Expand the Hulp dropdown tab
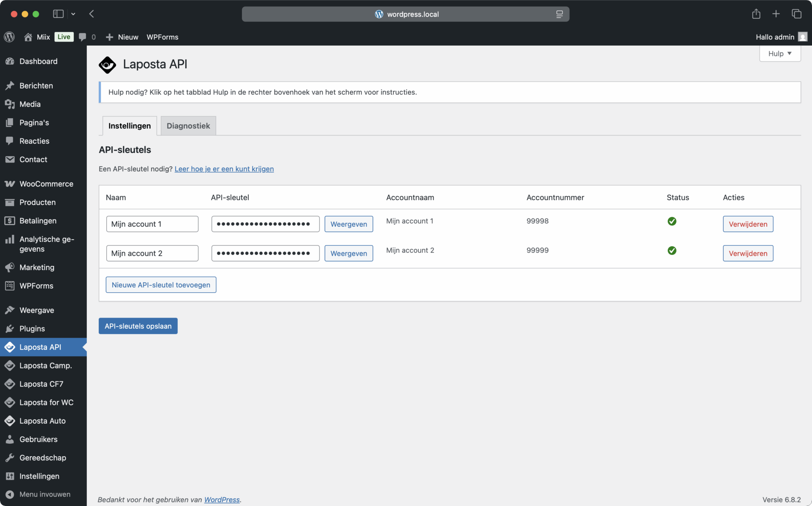 779,54
